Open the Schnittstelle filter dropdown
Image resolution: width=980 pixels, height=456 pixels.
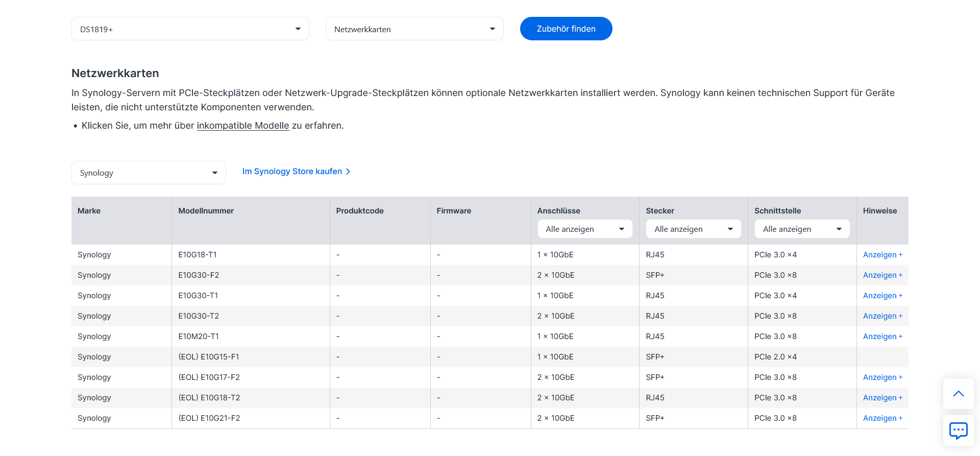click(802, 229)
